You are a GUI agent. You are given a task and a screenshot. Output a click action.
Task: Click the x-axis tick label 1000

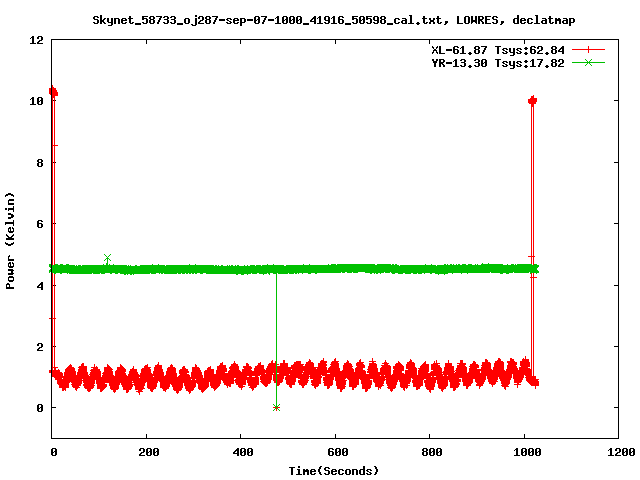coord(527,452)
